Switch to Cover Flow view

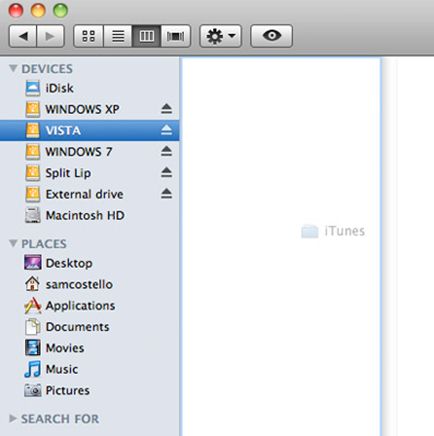176,36
